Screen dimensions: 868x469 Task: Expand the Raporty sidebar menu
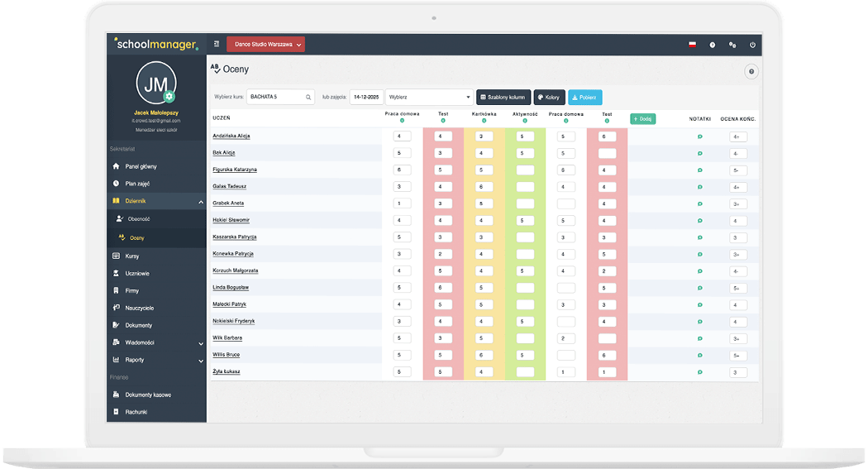[x=201, y=361]
